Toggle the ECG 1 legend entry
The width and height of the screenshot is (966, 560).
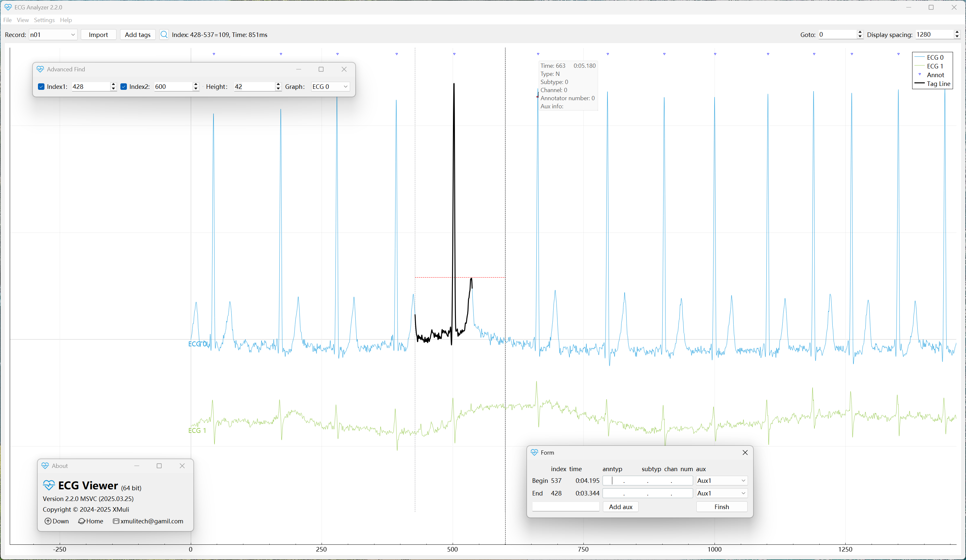[x=935, y=66]
